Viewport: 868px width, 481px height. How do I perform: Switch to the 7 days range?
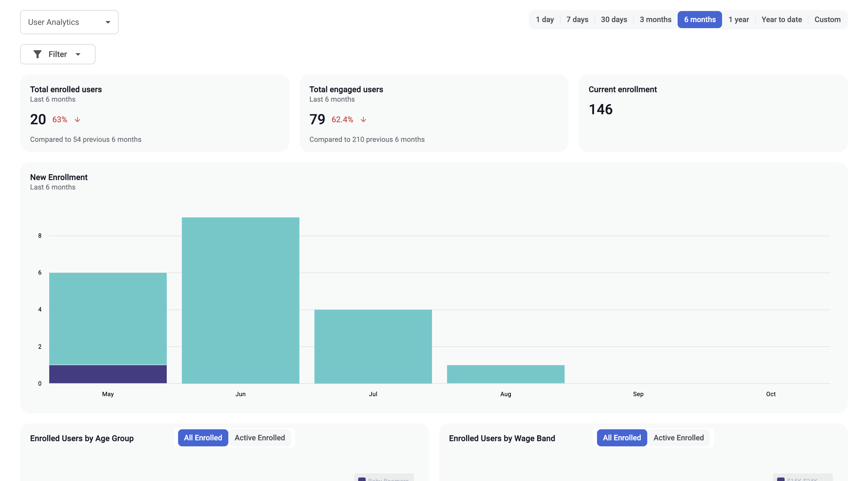[577, 20]
